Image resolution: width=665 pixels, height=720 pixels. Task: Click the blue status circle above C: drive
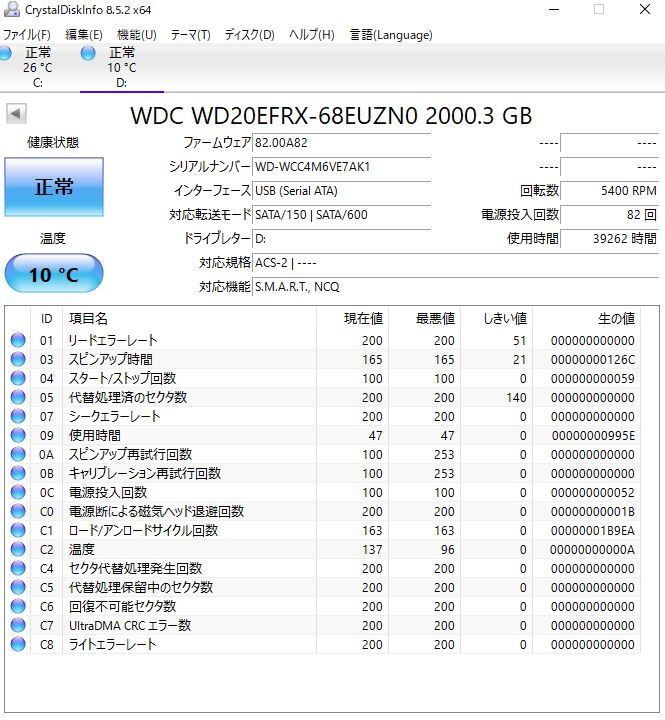coord(5,53)
